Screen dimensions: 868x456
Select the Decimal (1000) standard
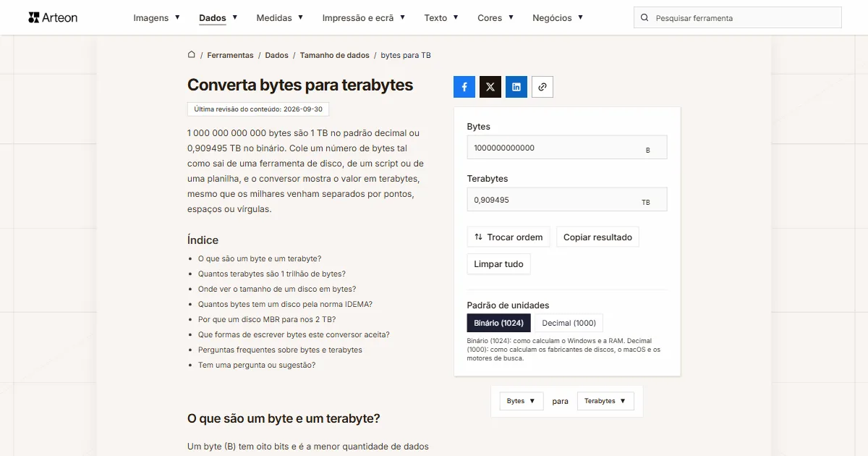[x=569, y=323]
